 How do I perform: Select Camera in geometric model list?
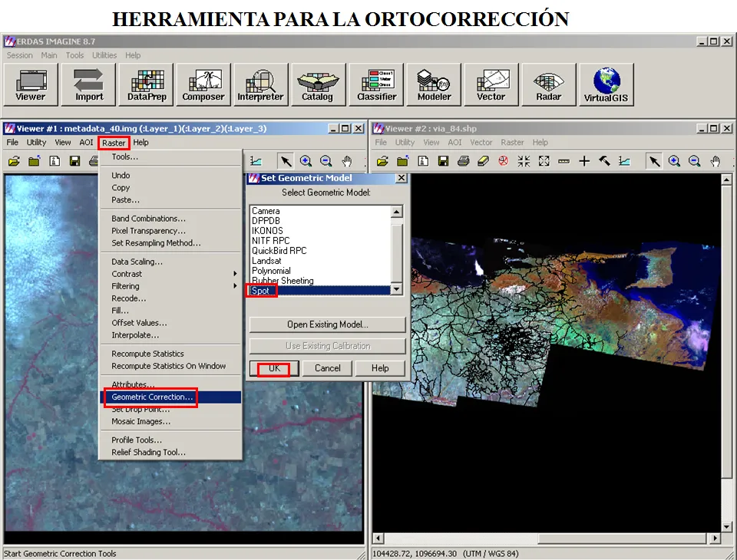320,211
